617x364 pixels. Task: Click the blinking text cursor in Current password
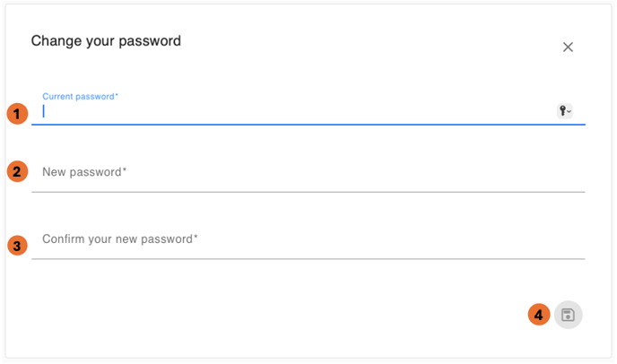[44, 112]
